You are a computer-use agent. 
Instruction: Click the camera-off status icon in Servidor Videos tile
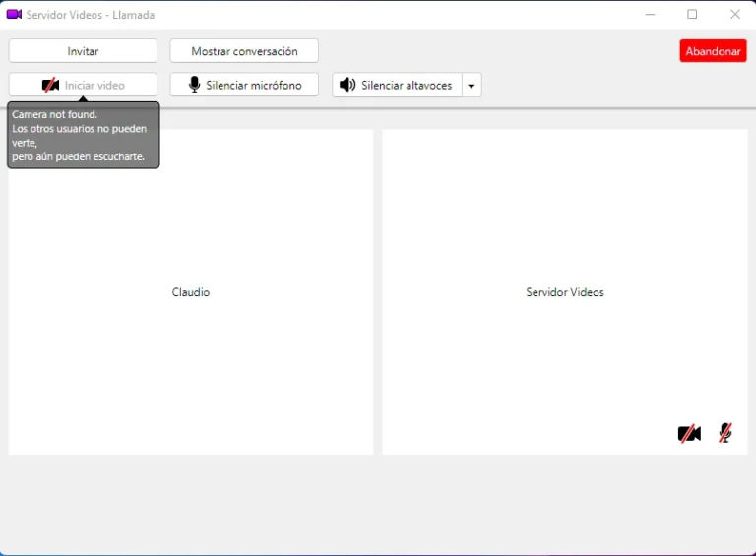tap(689, 433)
